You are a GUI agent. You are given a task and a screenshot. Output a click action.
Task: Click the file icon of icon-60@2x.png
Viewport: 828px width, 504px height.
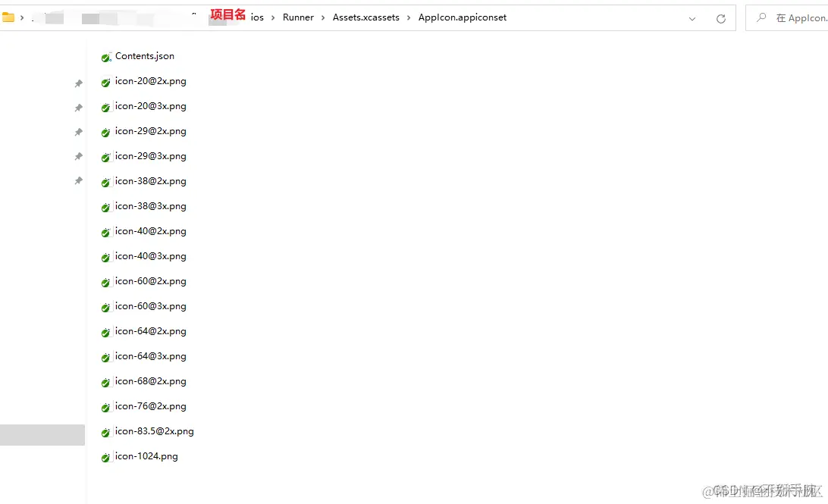106,282
